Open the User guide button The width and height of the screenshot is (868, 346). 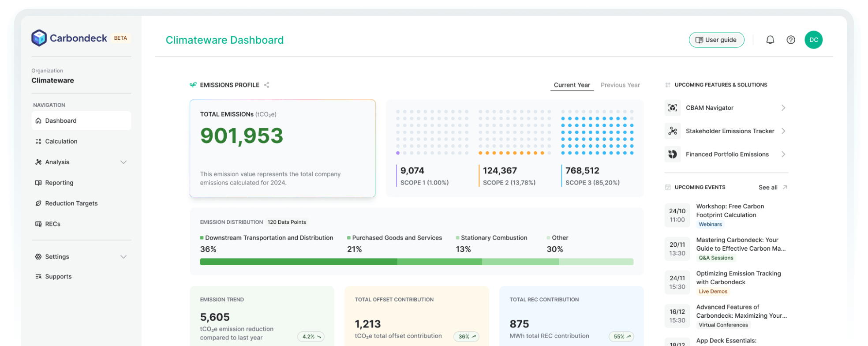click(x=716, y=40)
